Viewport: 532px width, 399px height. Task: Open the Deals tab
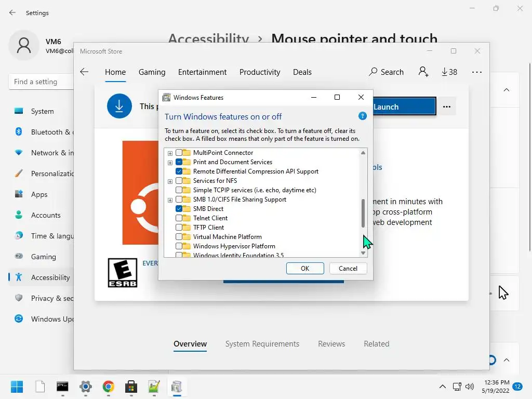pyautogui.click(x=302, y=72)
